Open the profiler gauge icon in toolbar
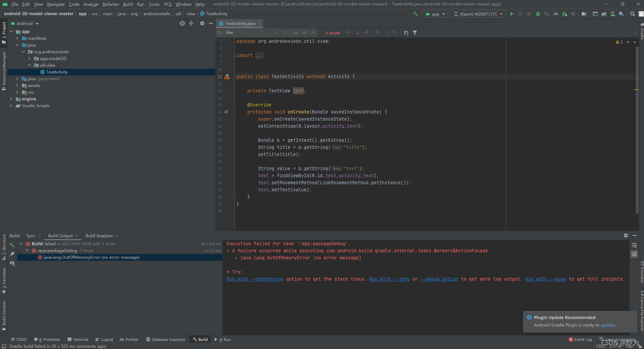This screenshot has width=644, height=349. click(x=556, y=14)
